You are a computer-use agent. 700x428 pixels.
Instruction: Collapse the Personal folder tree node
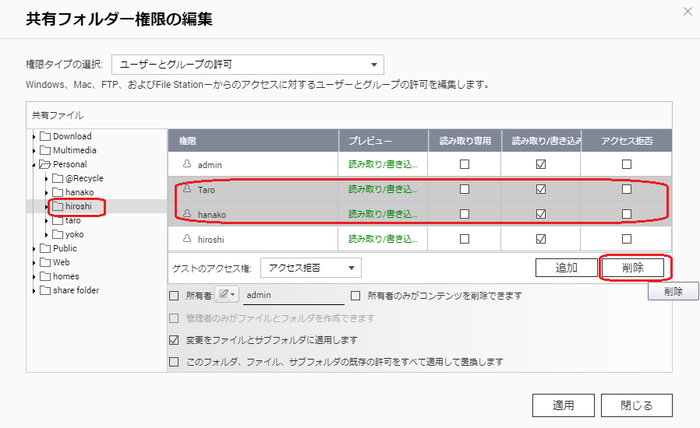click(34, 165)
